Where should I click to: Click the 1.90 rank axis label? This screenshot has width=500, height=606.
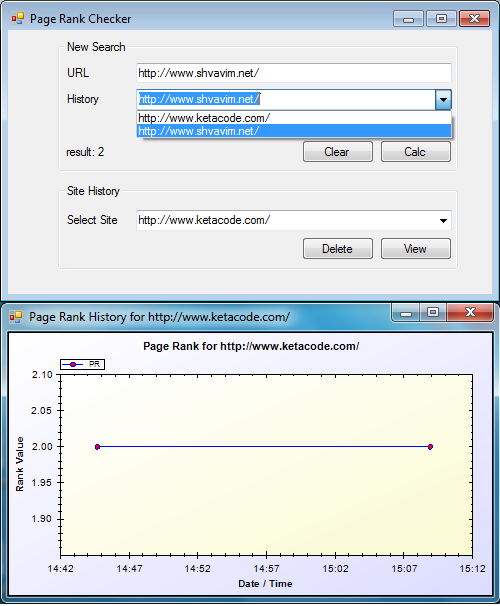click(41, 519)
